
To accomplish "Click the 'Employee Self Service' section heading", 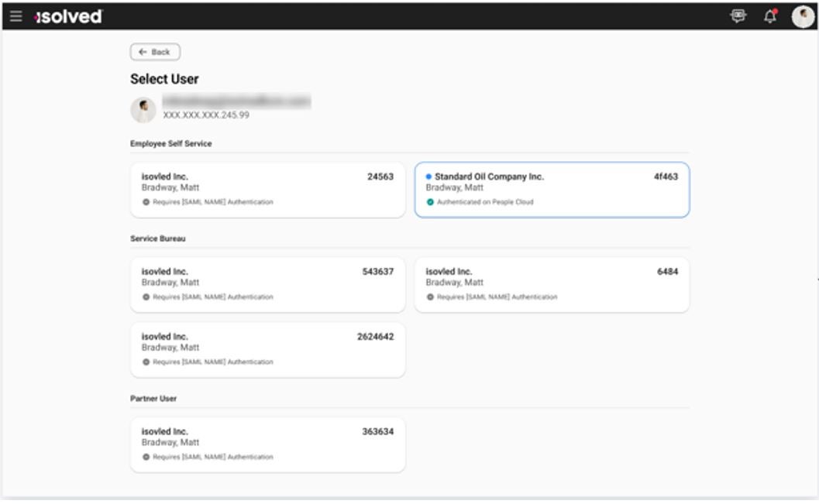I will pos(171,143).
